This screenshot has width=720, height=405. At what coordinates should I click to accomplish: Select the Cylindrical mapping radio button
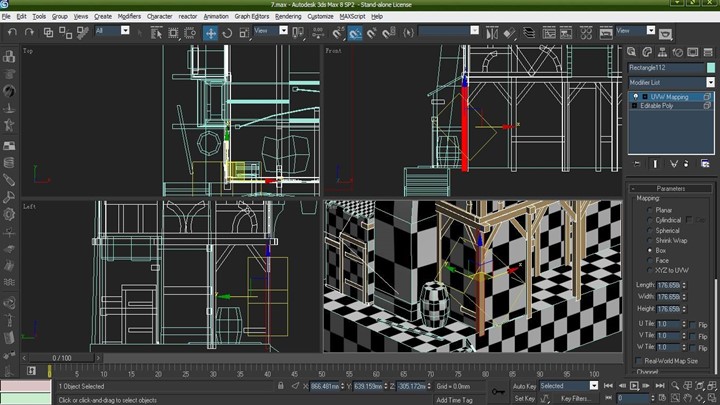click(649, 220)
